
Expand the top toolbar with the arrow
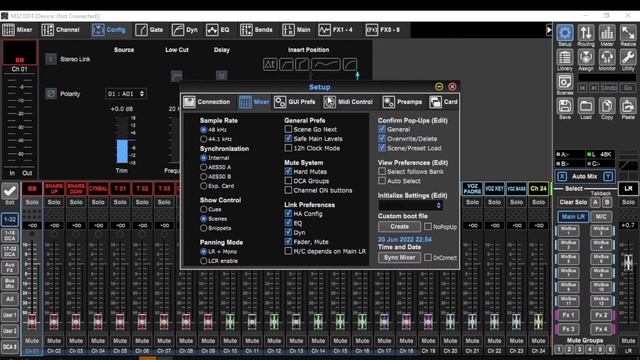(549, 30)
